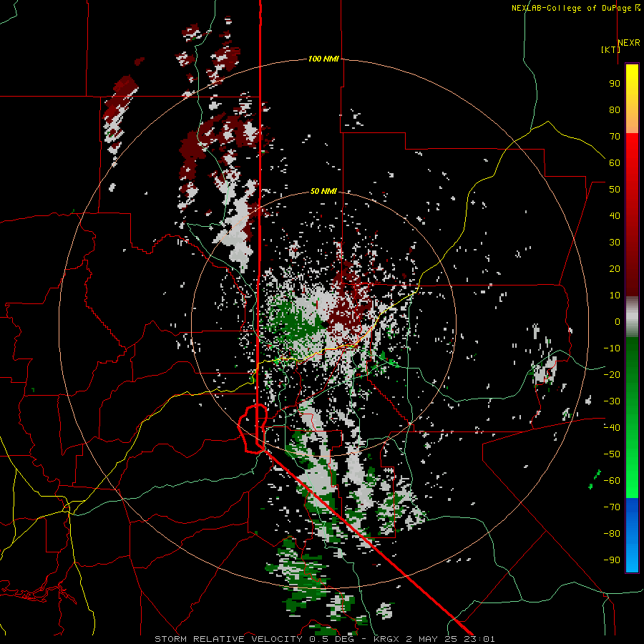Click the 80 value on velocity scale
Image resolution: width=644 pixels, height=644 pixels.
[615, 109]
